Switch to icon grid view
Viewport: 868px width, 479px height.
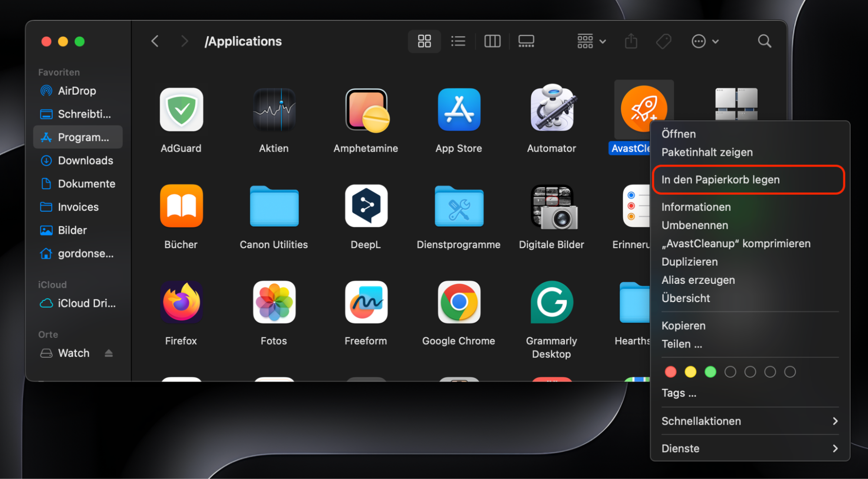coord(424,41)
